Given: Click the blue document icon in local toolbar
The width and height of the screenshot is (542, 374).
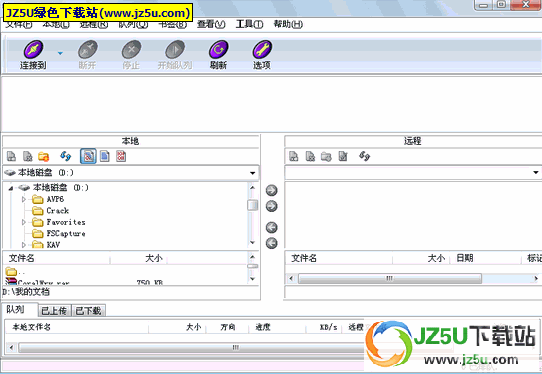Looking at the screenshot, I should [105, 156].
